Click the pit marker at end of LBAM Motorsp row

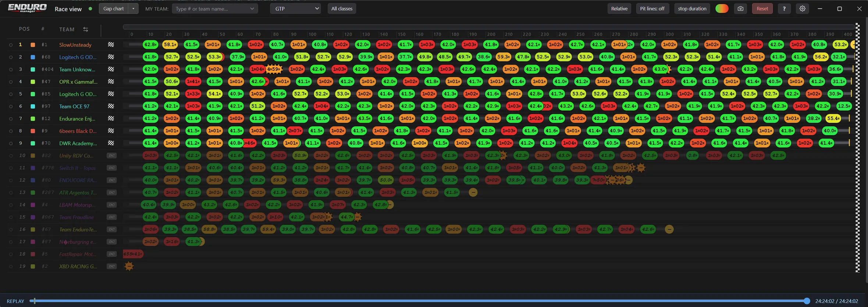tap(390, 205)
